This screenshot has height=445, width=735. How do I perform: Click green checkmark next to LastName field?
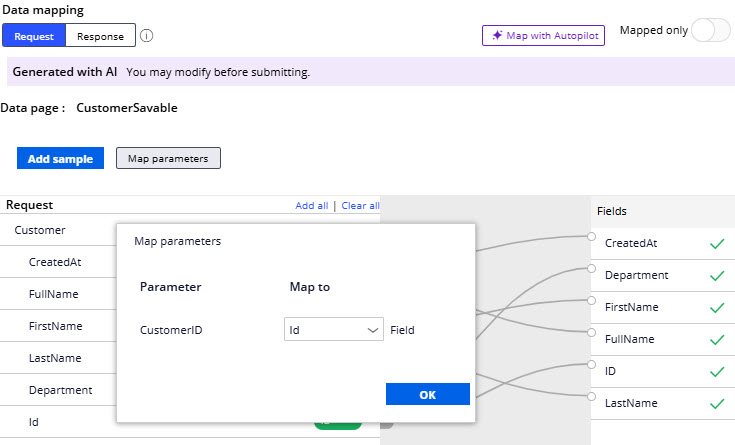(717, 403)
